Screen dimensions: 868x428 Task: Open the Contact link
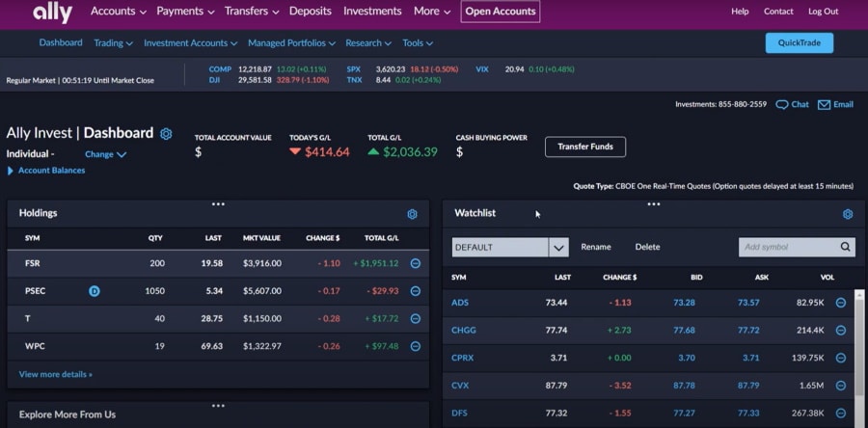778,12
